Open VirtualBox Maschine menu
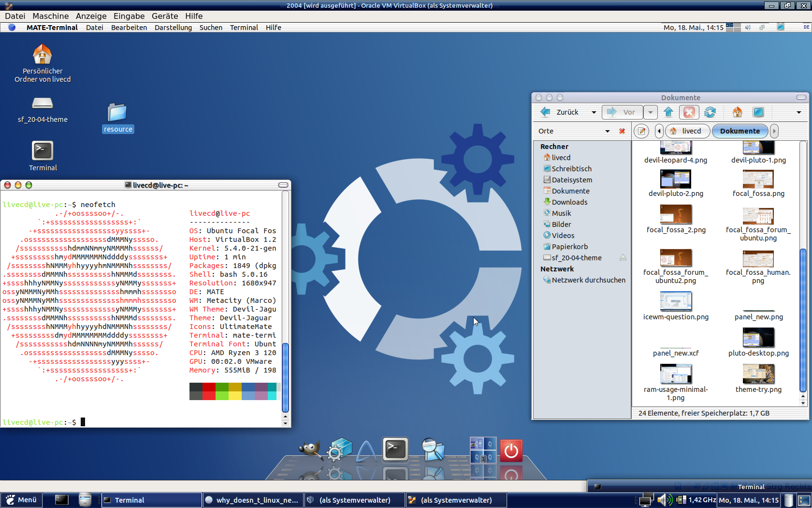Image resolution: width=812 pixels, height=508 pixels. point(51,16)
